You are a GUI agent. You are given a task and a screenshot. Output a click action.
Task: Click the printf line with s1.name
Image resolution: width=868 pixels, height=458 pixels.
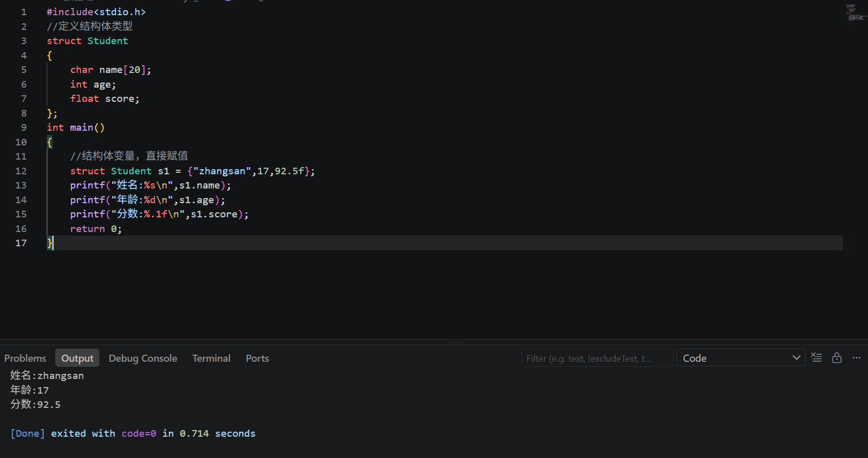coord(150,185)
